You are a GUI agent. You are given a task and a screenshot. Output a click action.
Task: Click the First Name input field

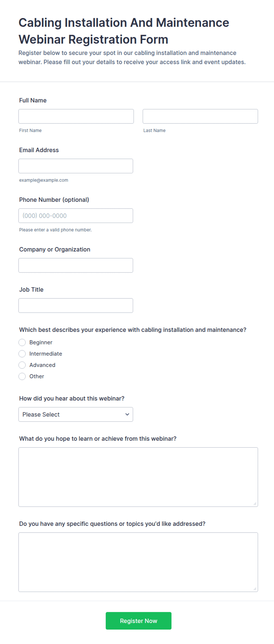[x=76, y=116]
